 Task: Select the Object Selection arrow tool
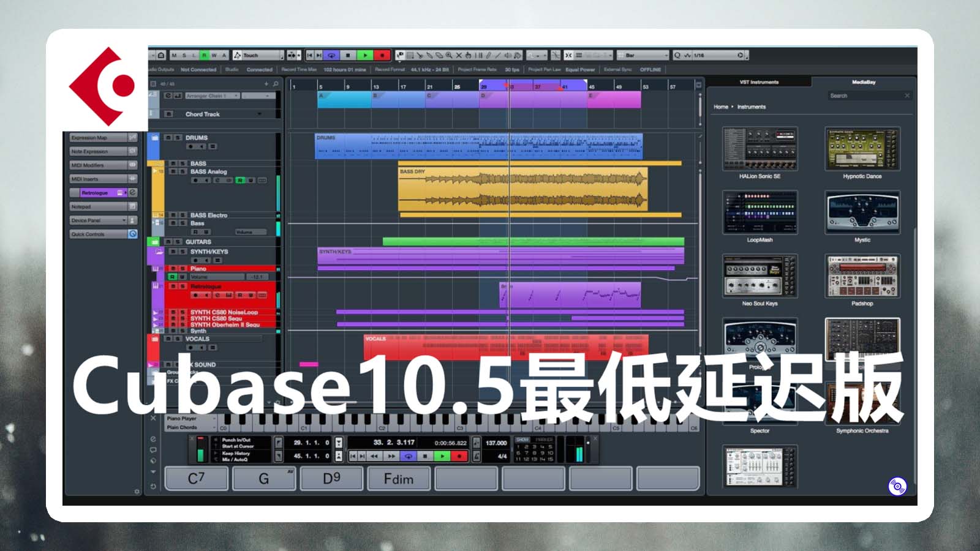tap(399, 55)
